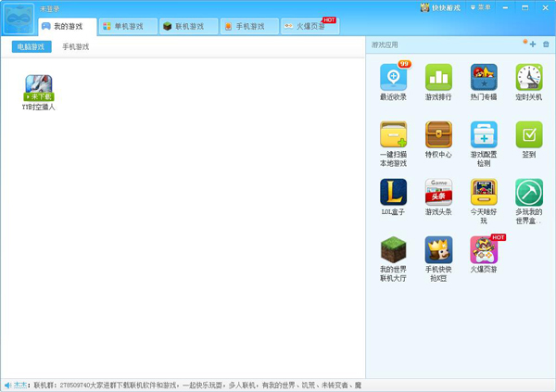This screenshot has width=556, height=392.
Task: Open 特权中心 treasure chest icon
Action: [x=438, y=135]
